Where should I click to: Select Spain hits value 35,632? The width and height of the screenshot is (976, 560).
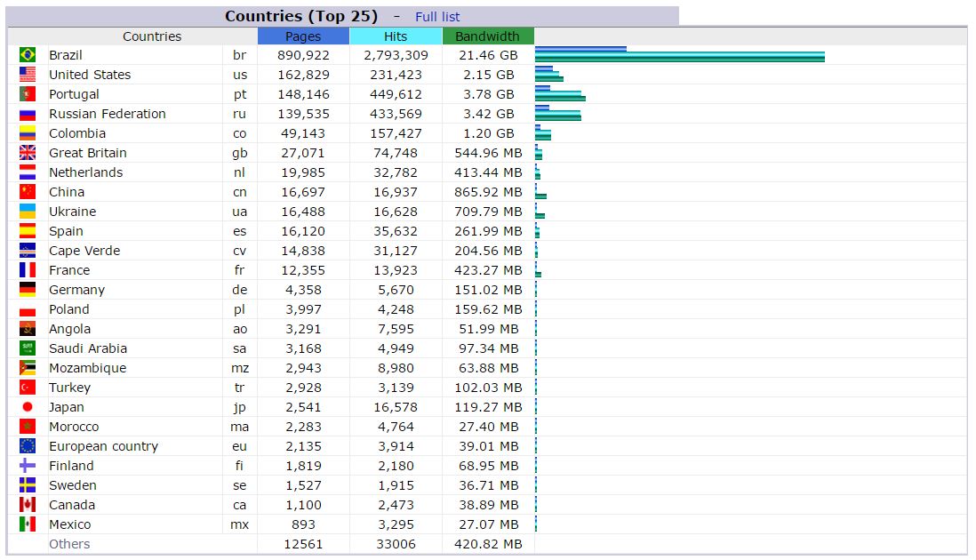[396, 231]
